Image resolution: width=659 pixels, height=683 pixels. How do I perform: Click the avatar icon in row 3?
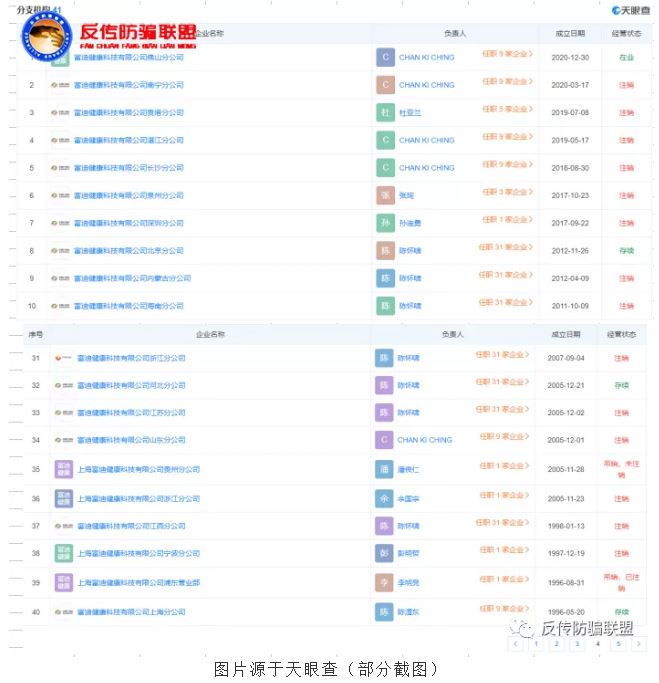[385, 112]
